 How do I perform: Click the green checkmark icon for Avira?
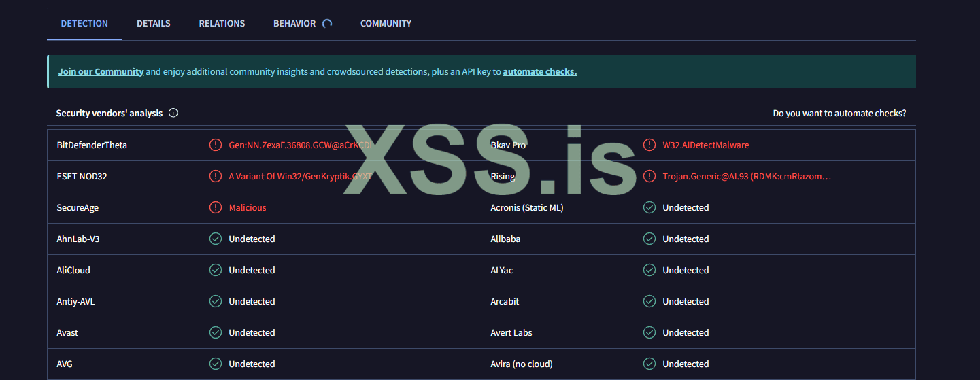(649, 364)
